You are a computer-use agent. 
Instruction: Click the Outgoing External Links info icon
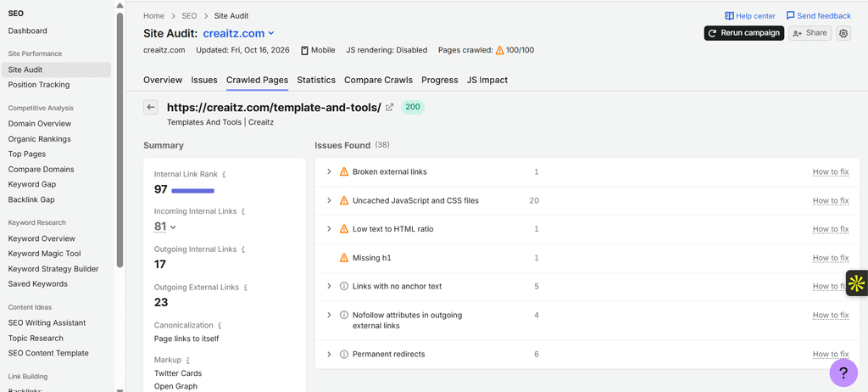[x=245, y=288]
